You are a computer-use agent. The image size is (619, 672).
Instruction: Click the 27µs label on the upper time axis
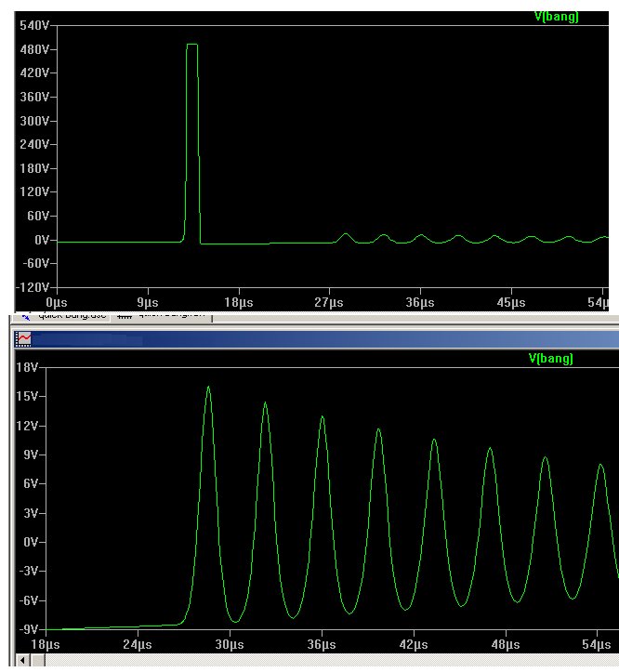pyautogui.click(x=329, y=302)
